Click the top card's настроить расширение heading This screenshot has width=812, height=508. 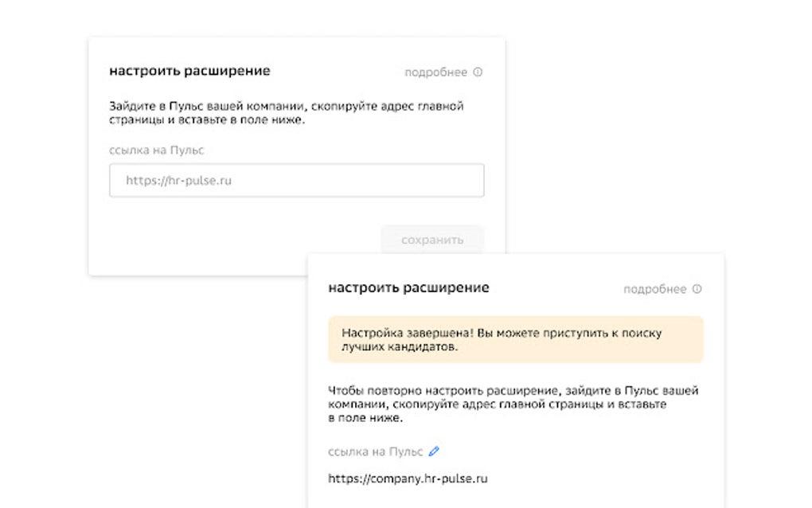coord(189,71)
